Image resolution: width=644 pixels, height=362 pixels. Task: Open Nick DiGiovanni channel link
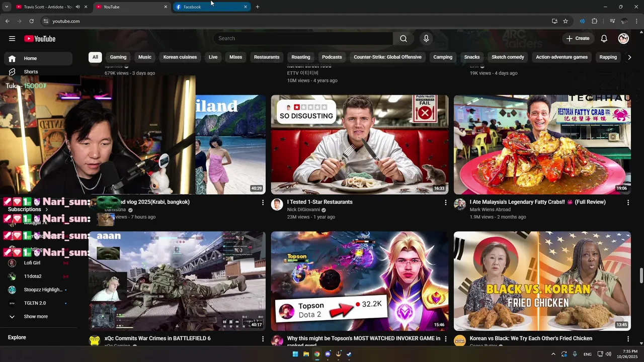click(x=303, y=210)
